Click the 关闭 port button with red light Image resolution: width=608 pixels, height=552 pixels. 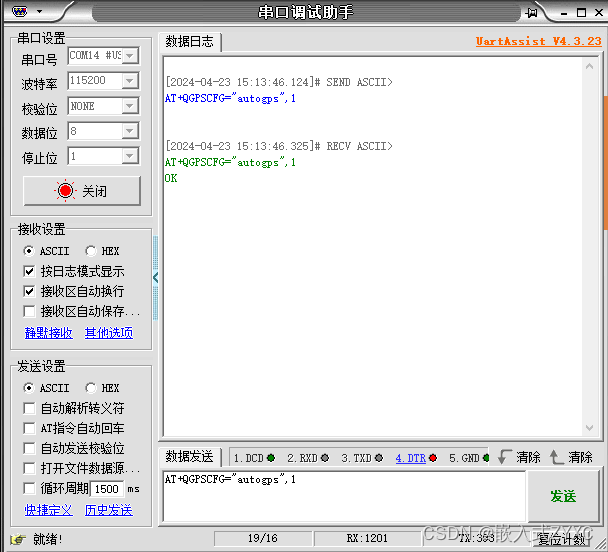coord(82,191)
